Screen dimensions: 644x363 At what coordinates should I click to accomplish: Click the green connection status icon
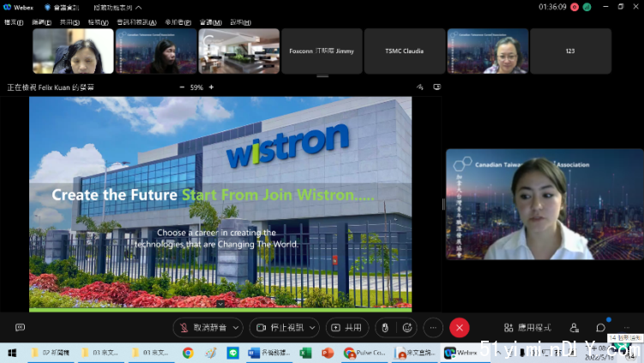click(x=587, y=7)
